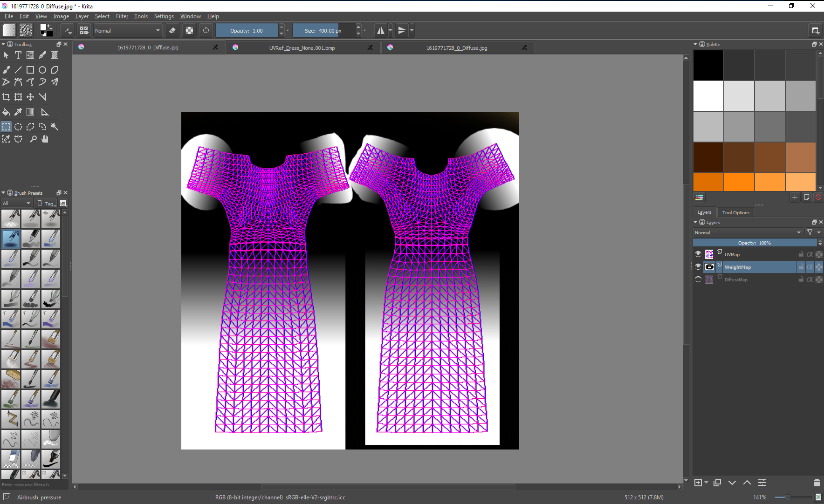Open the Tag button in Brush Presets

(x=47, y=204)
